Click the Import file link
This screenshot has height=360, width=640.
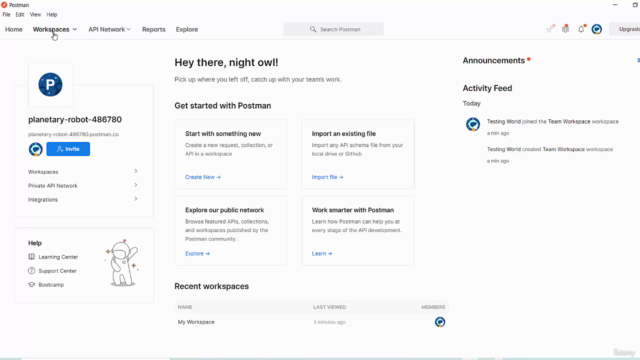327,177
